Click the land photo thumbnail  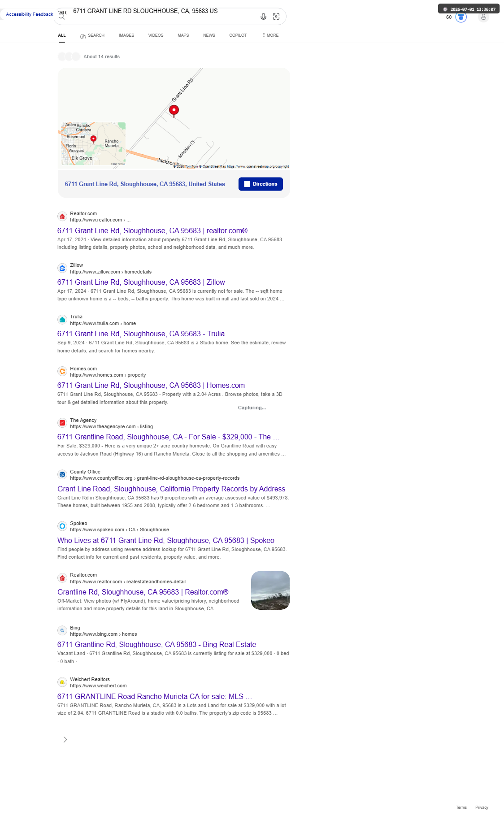(x=270, y=590)
